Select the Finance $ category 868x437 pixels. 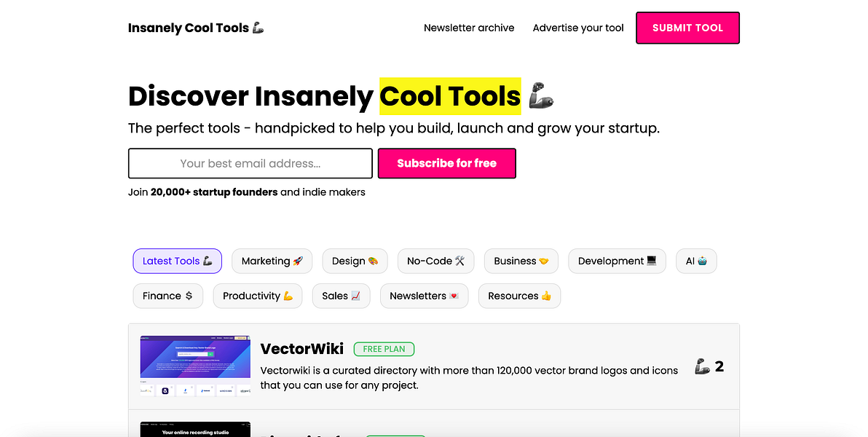167,296
